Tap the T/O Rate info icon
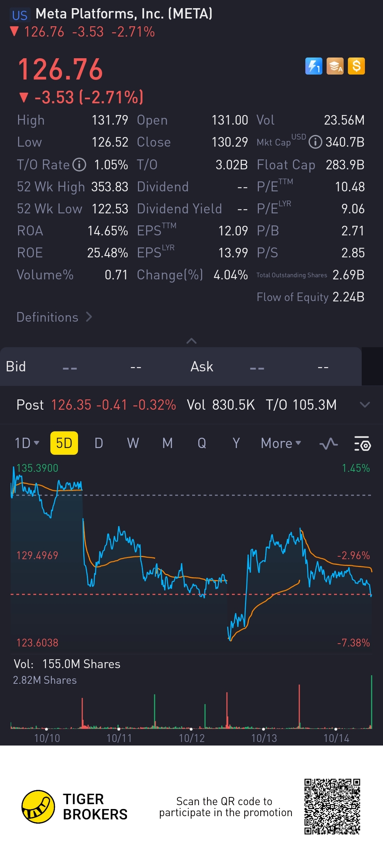 click(79, 165)
